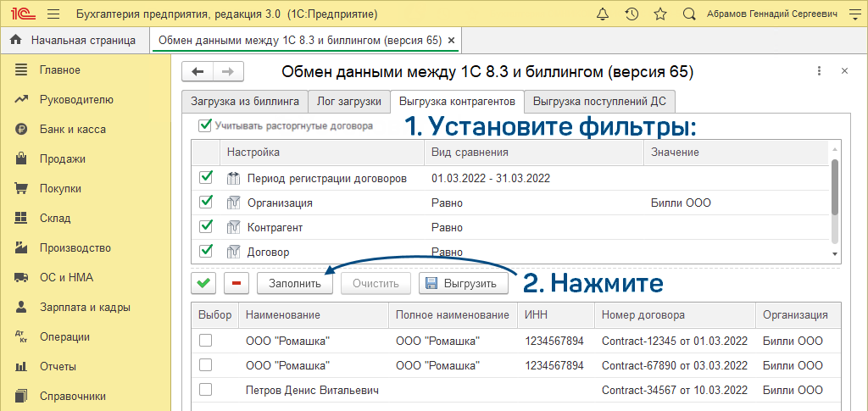Check the row with Contract-12345
Screen dimensions: 868x411
tap(205, 341)
